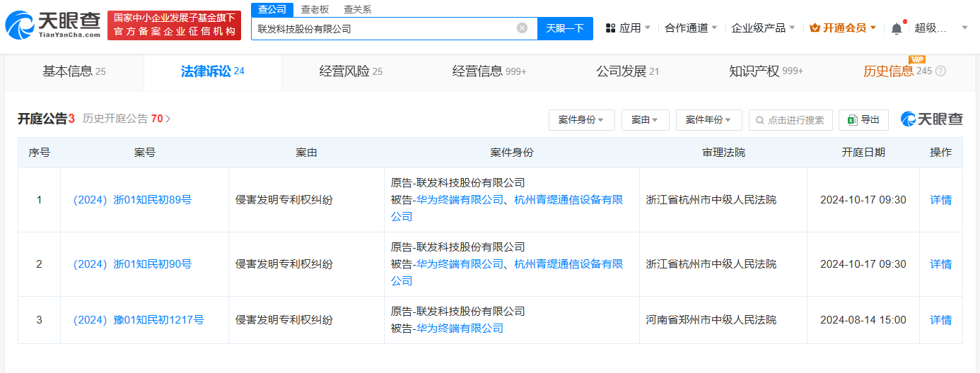Open the notification bell

897,28
